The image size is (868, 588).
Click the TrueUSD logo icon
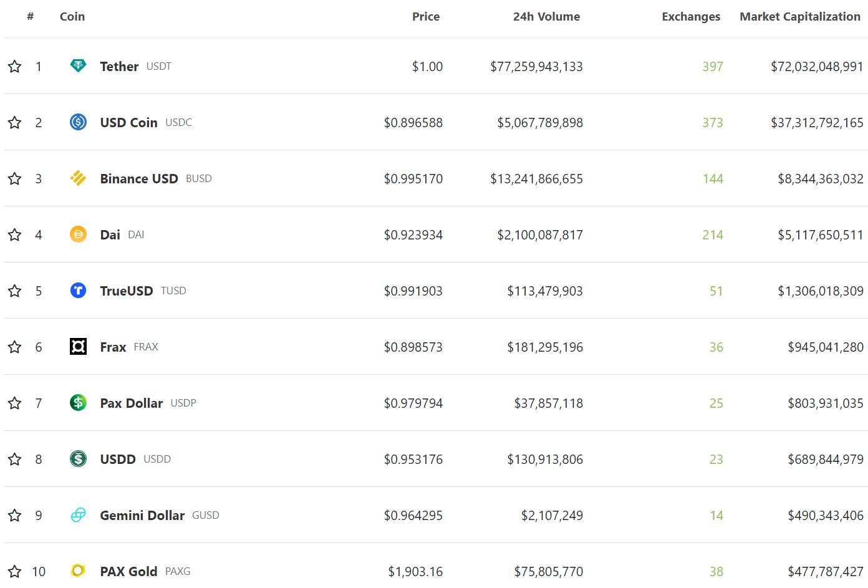click(77, 291)
